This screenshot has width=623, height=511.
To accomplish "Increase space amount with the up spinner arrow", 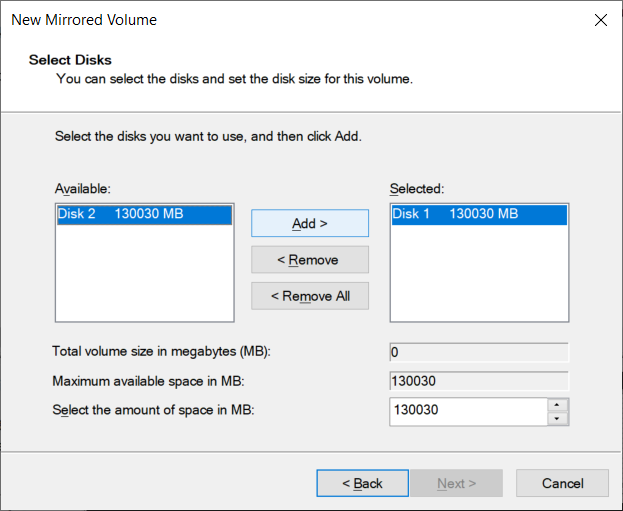I will click(557, 405).
